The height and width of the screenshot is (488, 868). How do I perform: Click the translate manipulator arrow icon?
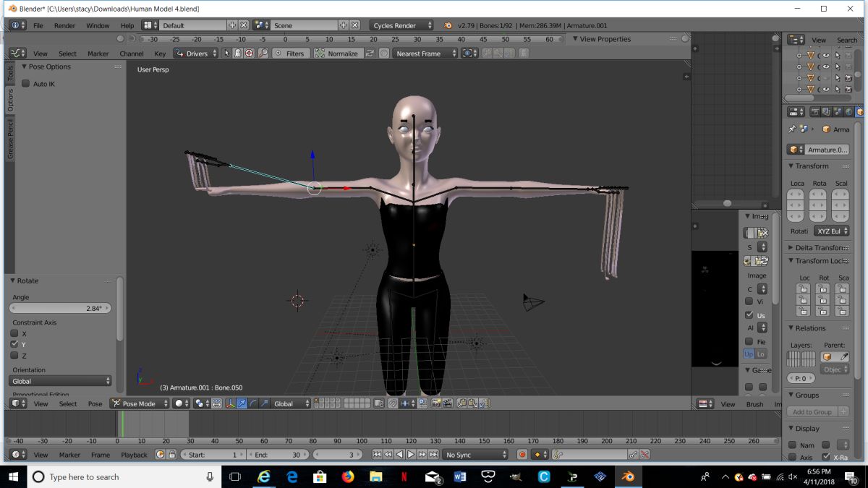[242, 403]
